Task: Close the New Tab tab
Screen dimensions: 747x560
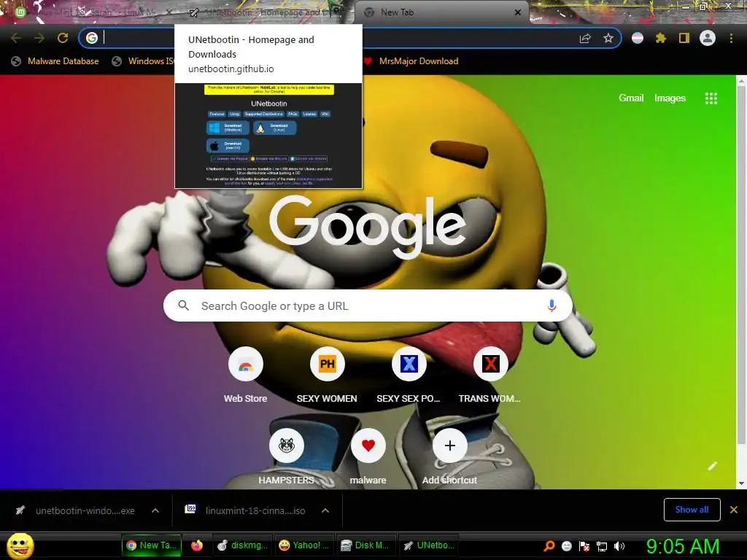Action: 518,12
